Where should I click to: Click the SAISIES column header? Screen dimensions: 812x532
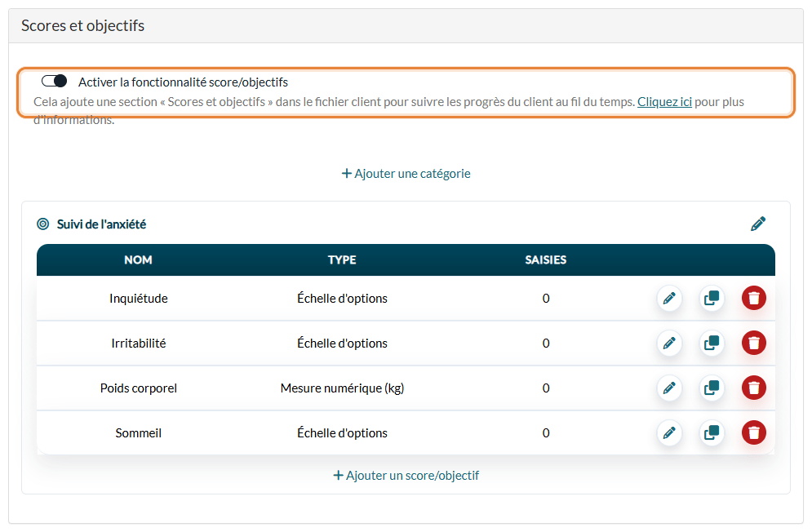pyautogui.click(x=546, y=260)
